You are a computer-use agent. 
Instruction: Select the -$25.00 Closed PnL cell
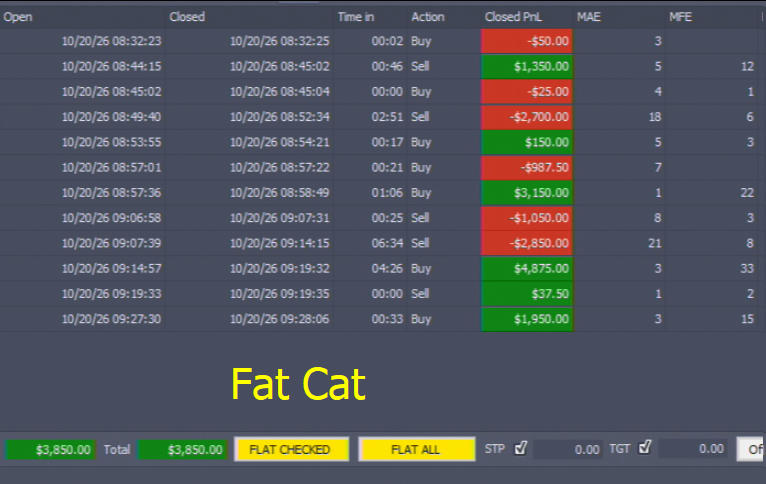point(527,92)
